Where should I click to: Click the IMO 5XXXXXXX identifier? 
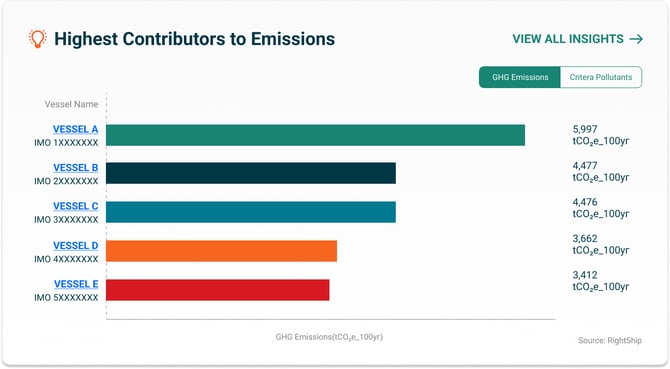[66, 298]
